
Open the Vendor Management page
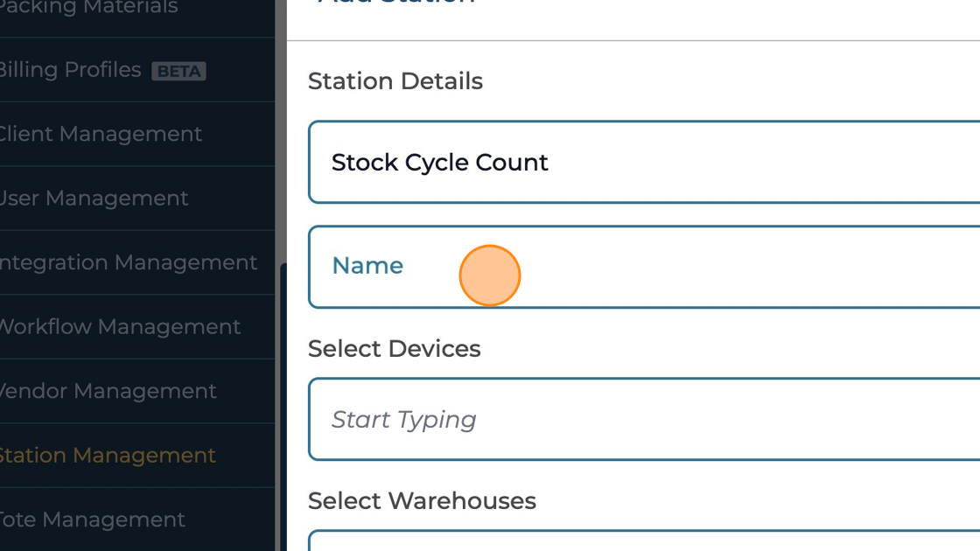click(x=107, y=391)
